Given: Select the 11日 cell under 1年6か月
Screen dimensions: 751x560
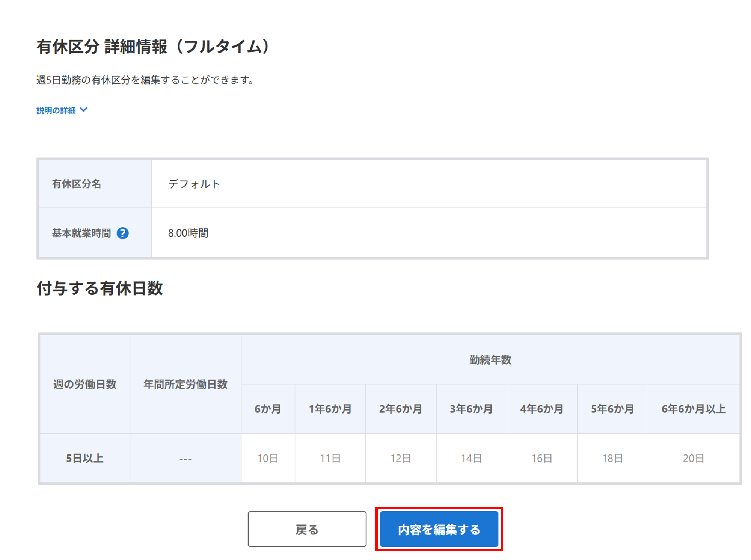Looking at the screenshot, I should tap(330, 458).
